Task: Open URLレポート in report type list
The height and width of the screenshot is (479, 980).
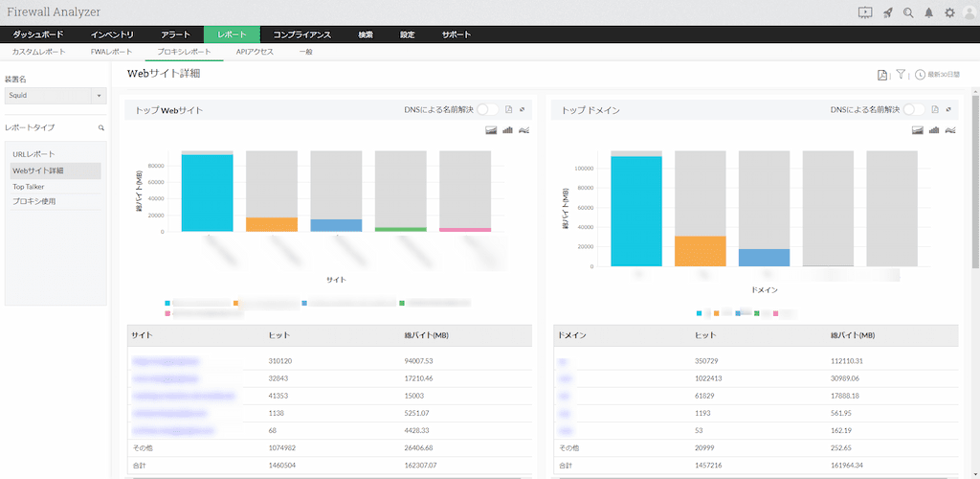Action: 33,154
